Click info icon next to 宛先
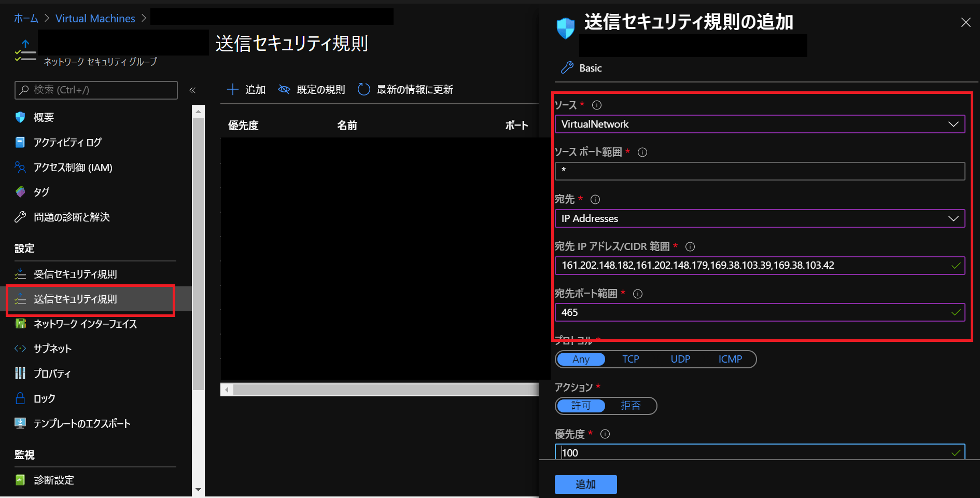Image resolution: width=980 pixels, height=498 pixels. coord(595,199)
